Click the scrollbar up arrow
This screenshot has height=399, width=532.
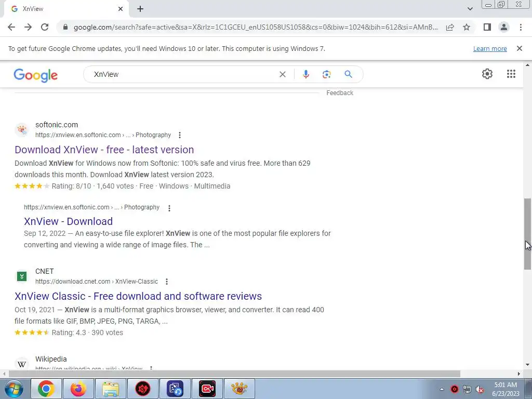pyautogui.click(x=528, y=65)
